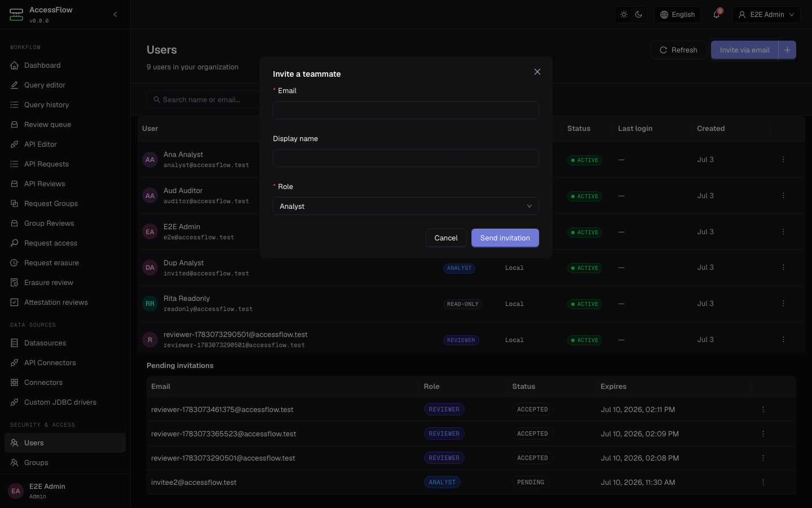This screenshot has width=812, height=508.
Task: Focus the Display name input field
Action: pyautogui.click(x=406, y=158)
